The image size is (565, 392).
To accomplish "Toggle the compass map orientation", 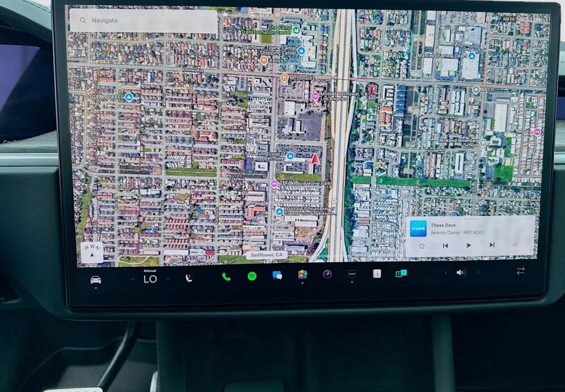I will point(92,252).
